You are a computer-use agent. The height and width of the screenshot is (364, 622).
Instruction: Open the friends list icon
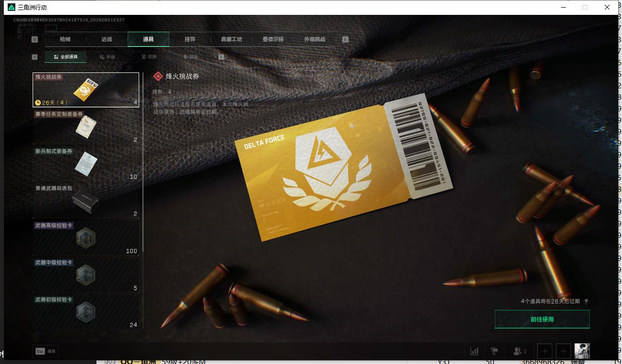tap(520, 351)
